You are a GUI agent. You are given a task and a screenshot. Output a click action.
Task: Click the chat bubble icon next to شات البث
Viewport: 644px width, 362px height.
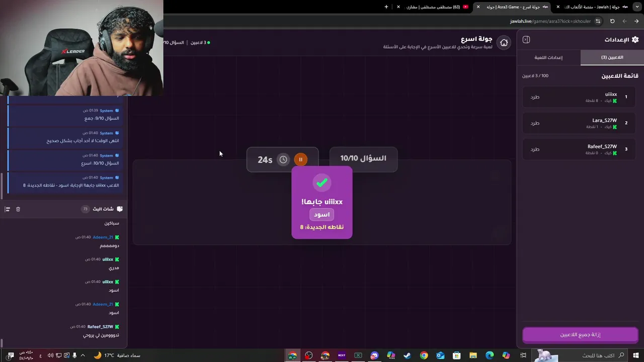pos(119,209)
